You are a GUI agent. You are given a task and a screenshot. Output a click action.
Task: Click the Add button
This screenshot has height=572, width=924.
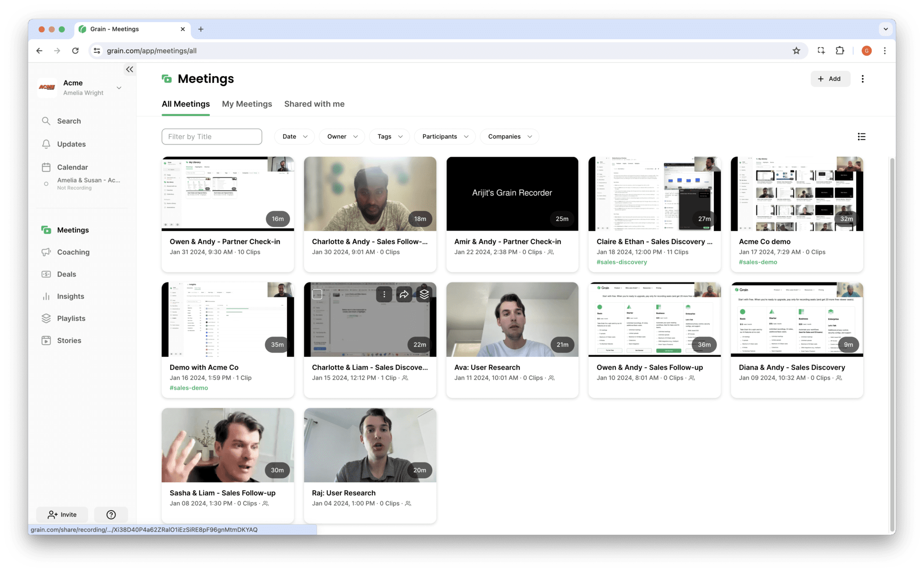830,78
